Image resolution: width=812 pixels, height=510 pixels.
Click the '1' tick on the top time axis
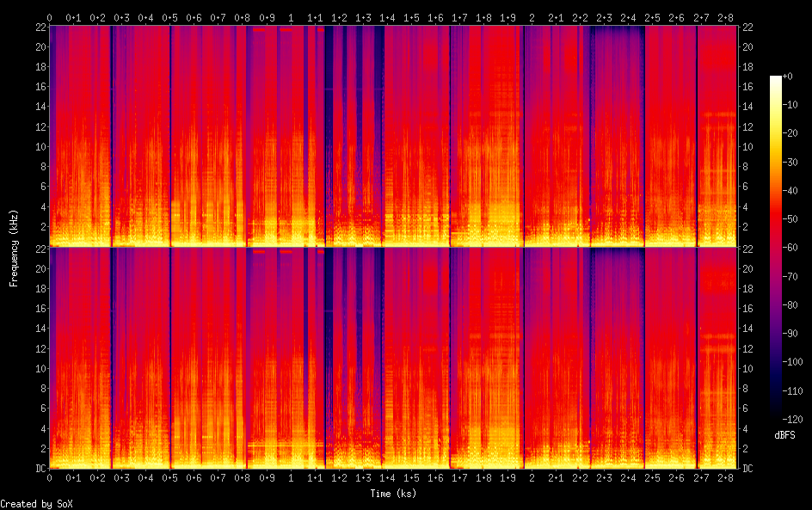291,17
